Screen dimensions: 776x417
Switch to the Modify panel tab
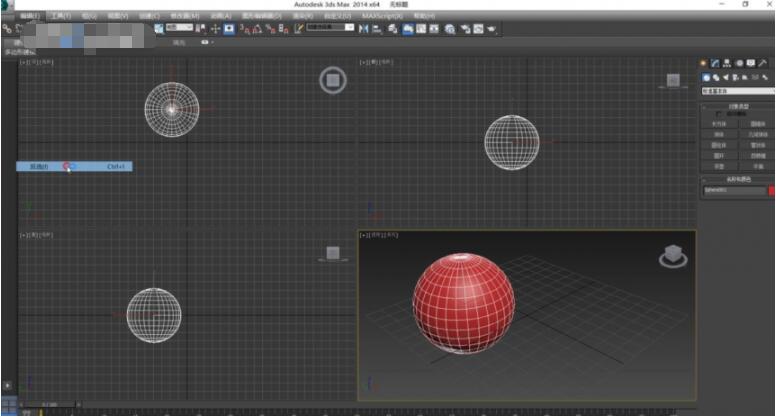[715, 63]
